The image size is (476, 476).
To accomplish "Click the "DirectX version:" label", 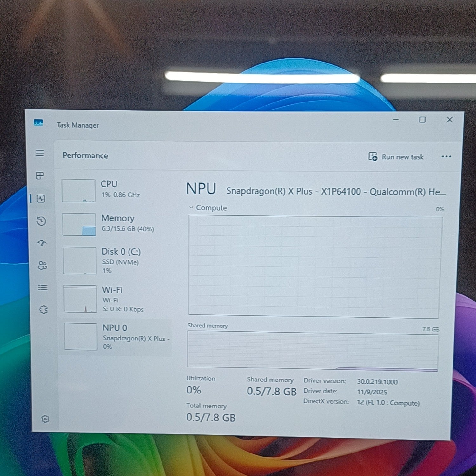I will point(326,401).
